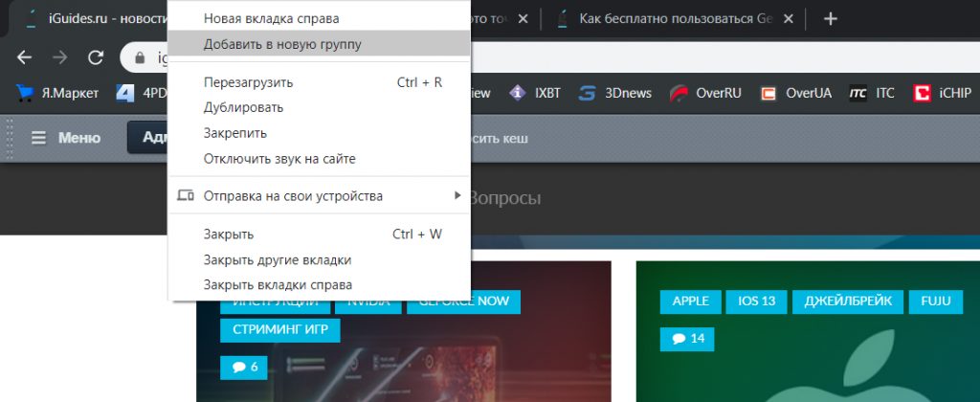The height and width of the screenshot is (402, 980).
Task: Click the comment bubble showing 6
Action: coord(244,367)
